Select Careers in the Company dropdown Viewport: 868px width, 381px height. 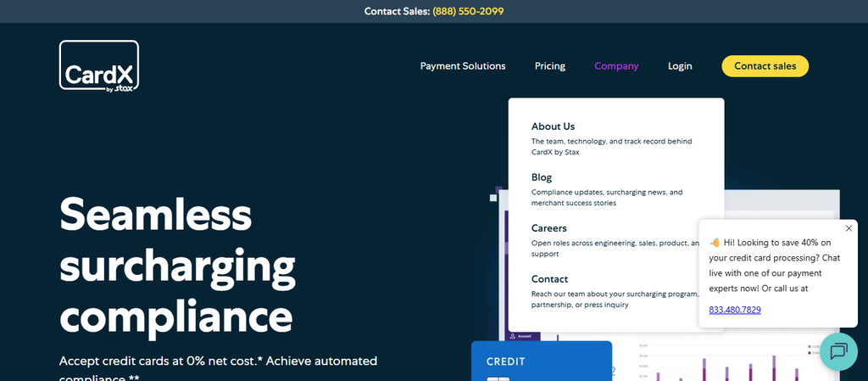548,228
